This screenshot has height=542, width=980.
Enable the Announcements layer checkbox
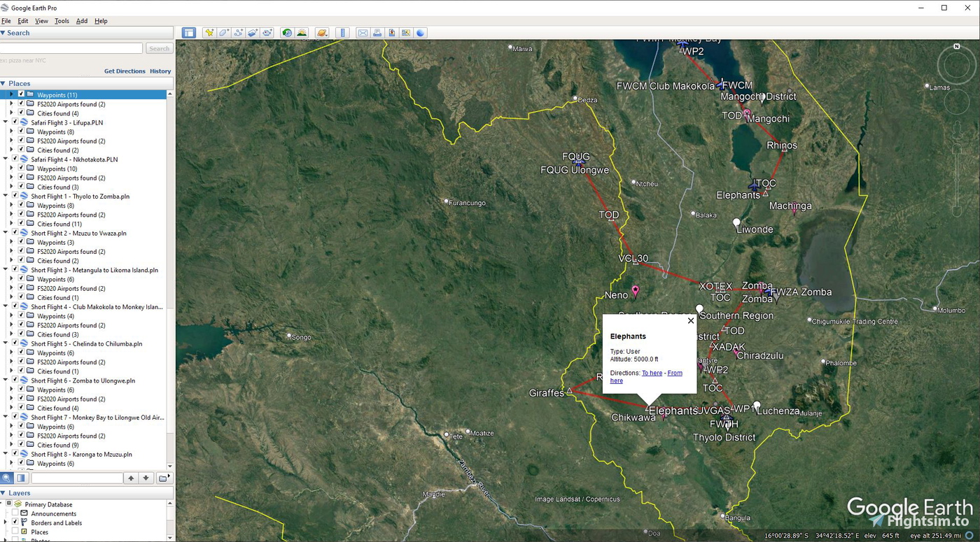pyautogui.click(x=15, y=513)
